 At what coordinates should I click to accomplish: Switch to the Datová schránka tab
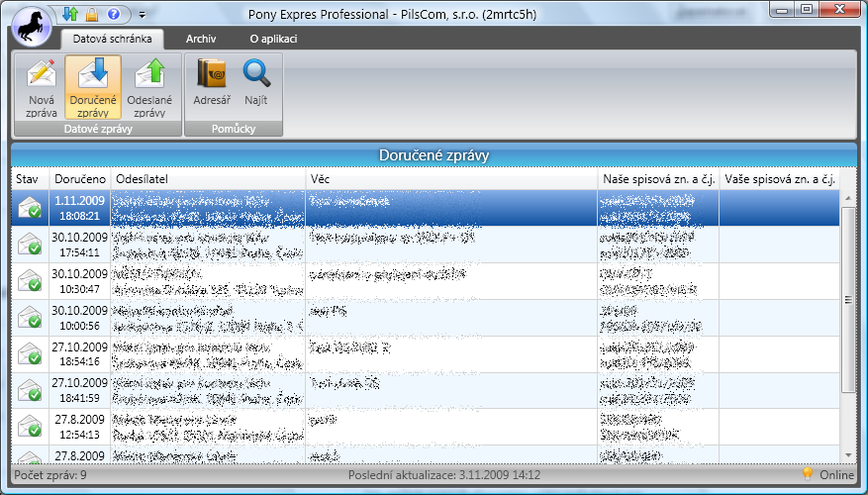point(113,39)
